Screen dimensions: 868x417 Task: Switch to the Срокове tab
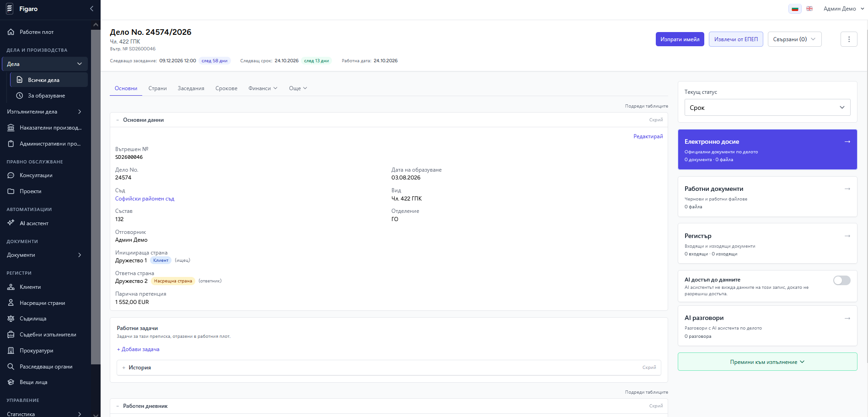[226, 88]
